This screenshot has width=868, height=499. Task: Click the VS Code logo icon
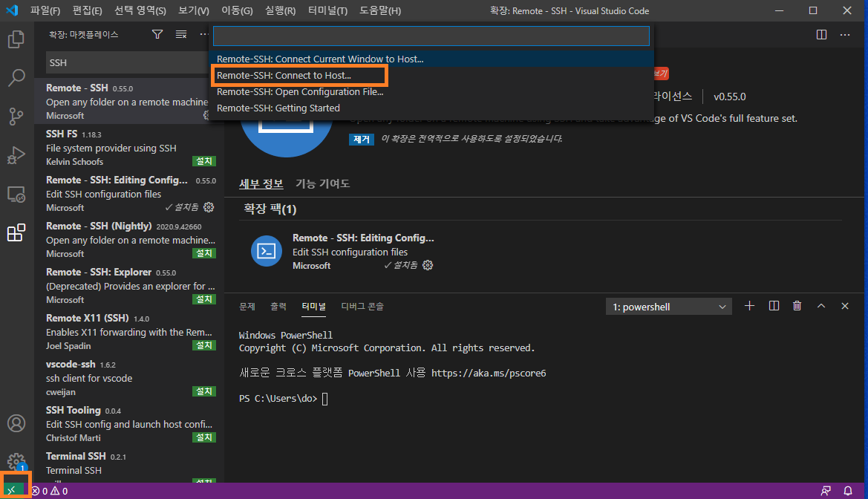coord(12,10)
